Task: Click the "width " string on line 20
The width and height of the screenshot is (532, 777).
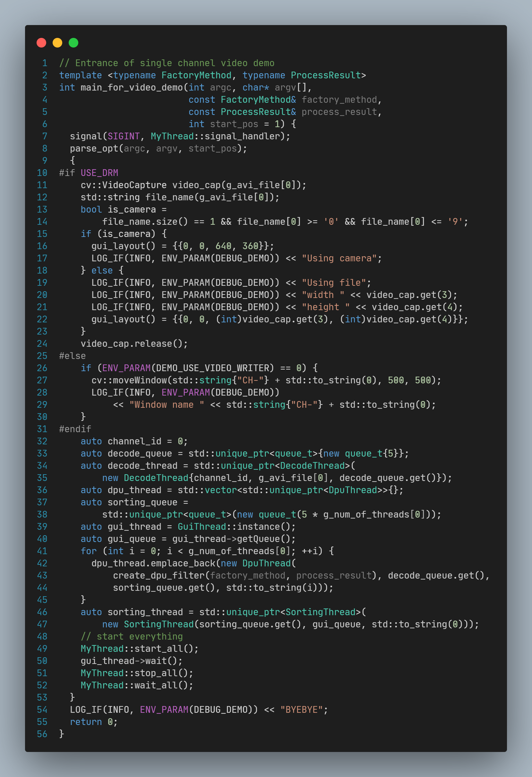Action: pyautogui.click(x=323, y=295)
